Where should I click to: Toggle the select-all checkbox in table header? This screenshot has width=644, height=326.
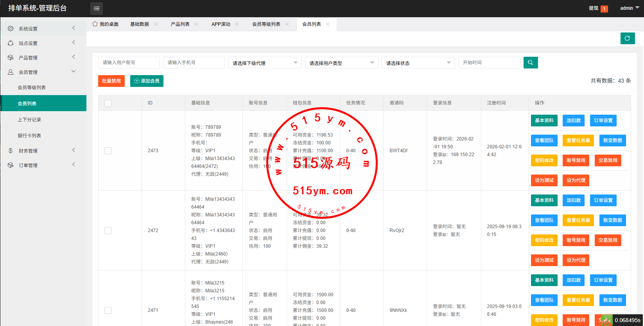click(108, 103)
